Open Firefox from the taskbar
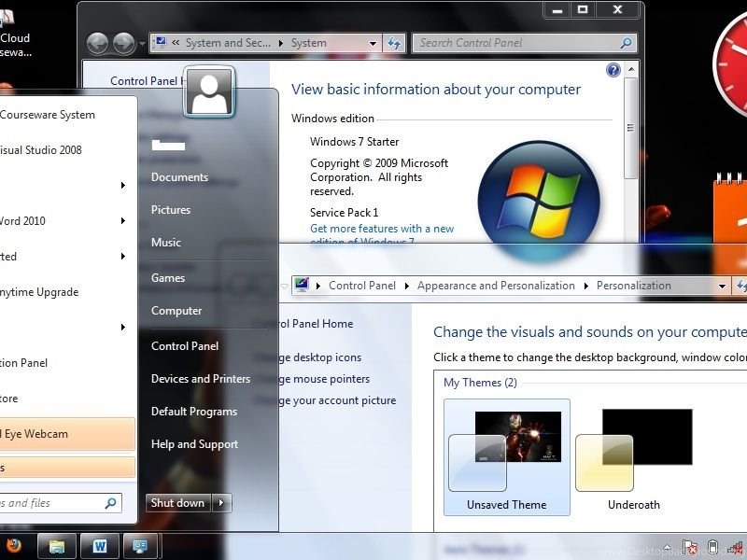 click(12, 545)
